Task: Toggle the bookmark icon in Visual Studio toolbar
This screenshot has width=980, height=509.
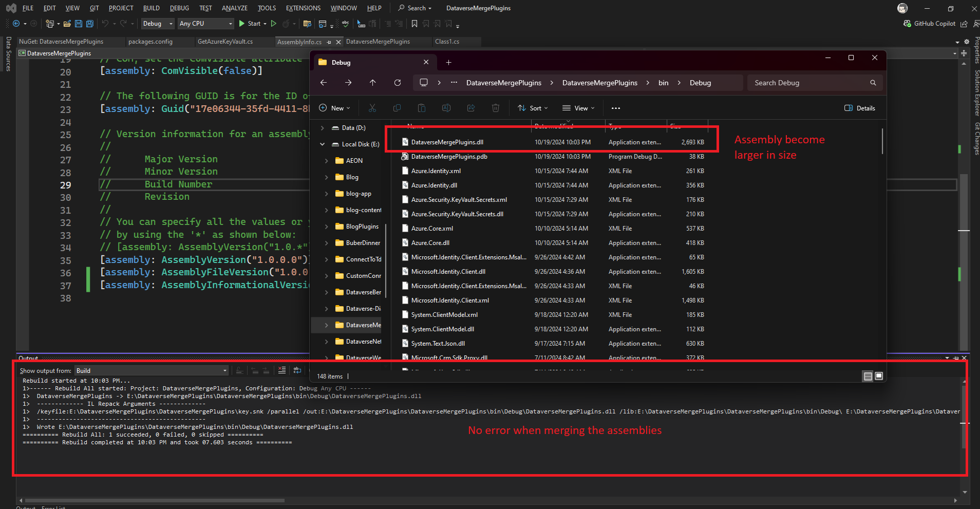Action: click(x=414, y=24)
